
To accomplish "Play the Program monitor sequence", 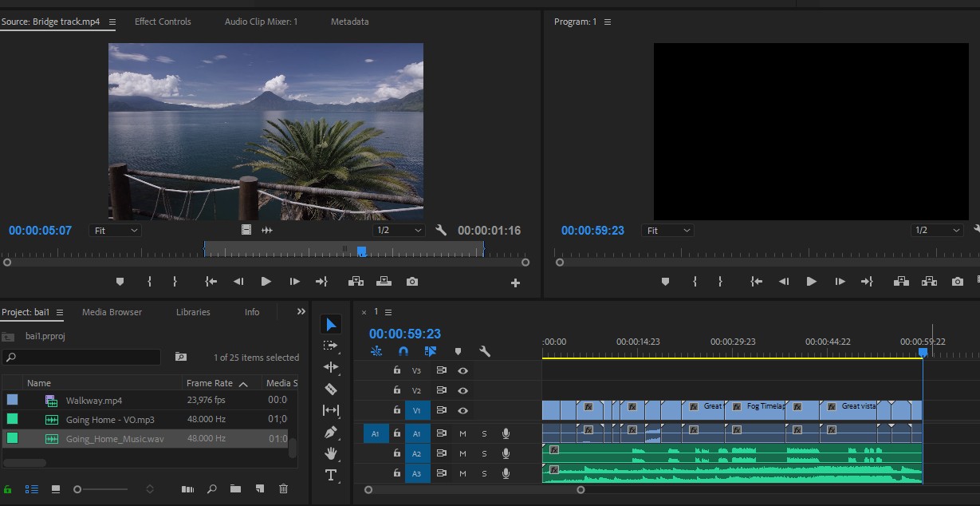I will click(811, 282).
